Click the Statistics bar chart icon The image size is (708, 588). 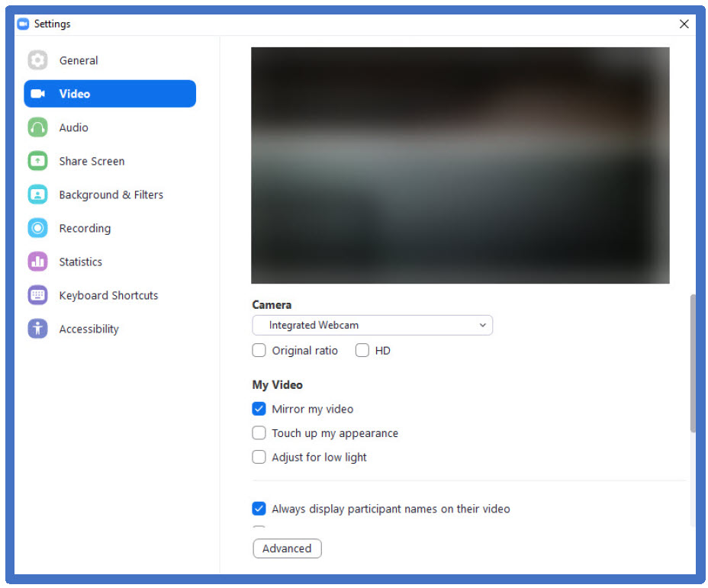coord(37,262)
